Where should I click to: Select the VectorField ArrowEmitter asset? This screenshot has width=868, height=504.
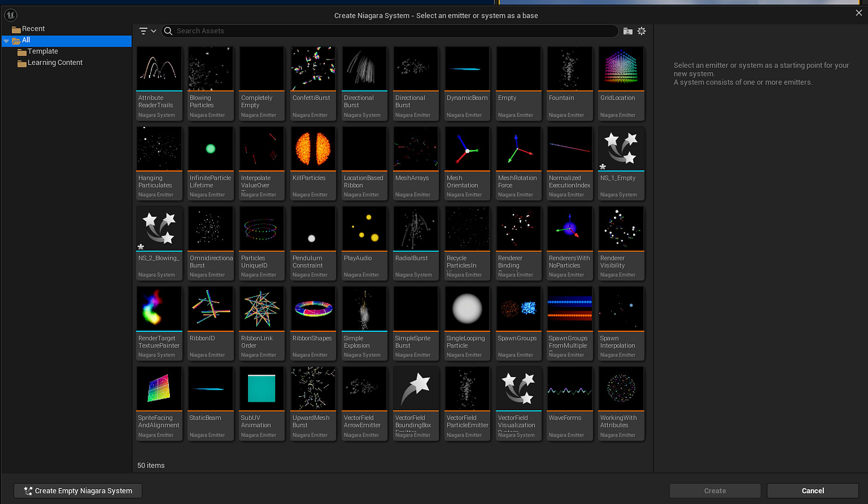pos(364,403)
